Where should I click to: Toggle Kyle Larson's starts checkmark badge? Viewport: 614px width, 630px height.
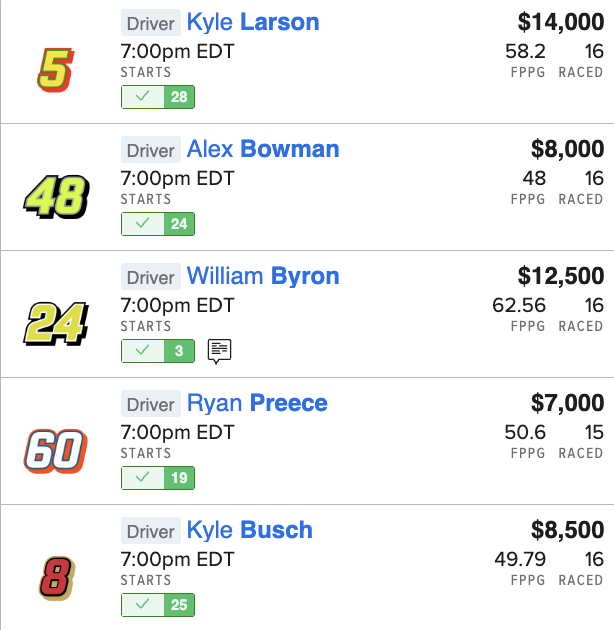[158, 97]
